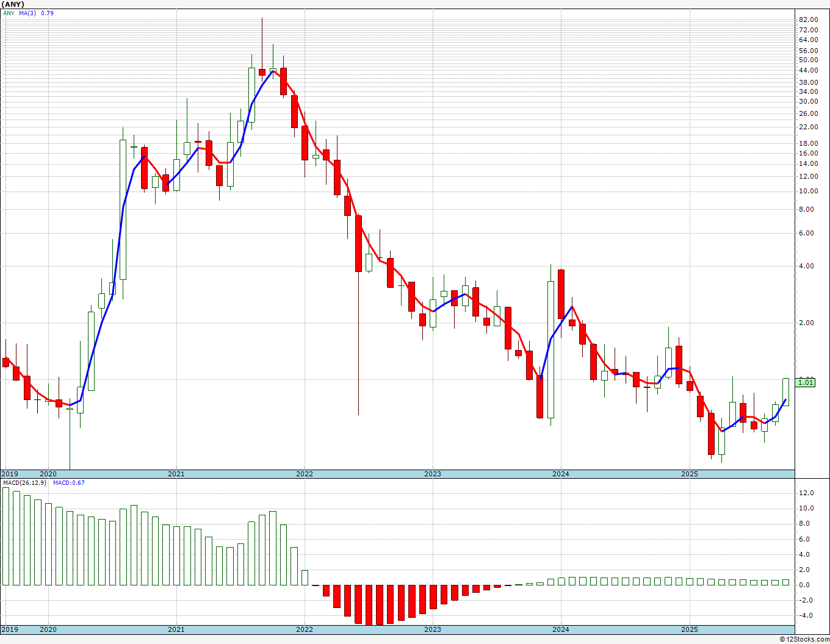Click 2019 on the MACD panel time axis
The width and height of the screenshot is (830, 644).
[x=10, y=629]
